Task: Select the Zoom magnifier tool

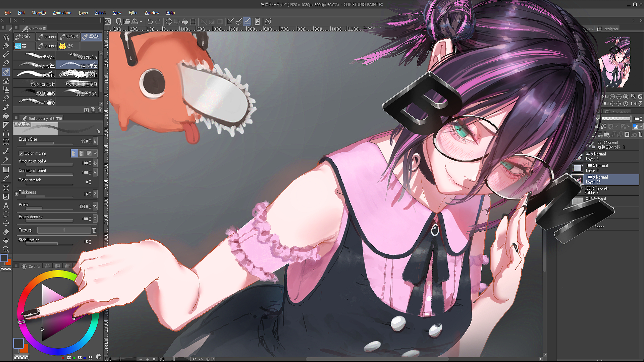Action: tap(6, 249)
